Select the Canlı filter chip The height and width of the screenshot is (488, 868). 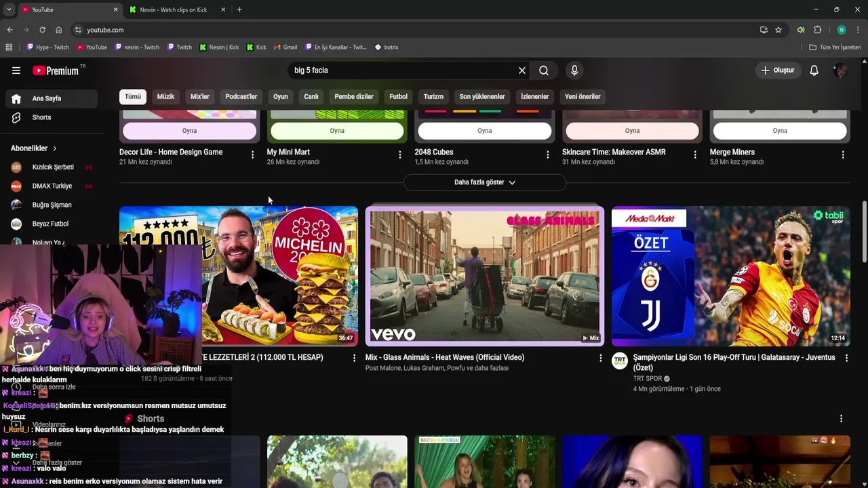click(311, 96)
